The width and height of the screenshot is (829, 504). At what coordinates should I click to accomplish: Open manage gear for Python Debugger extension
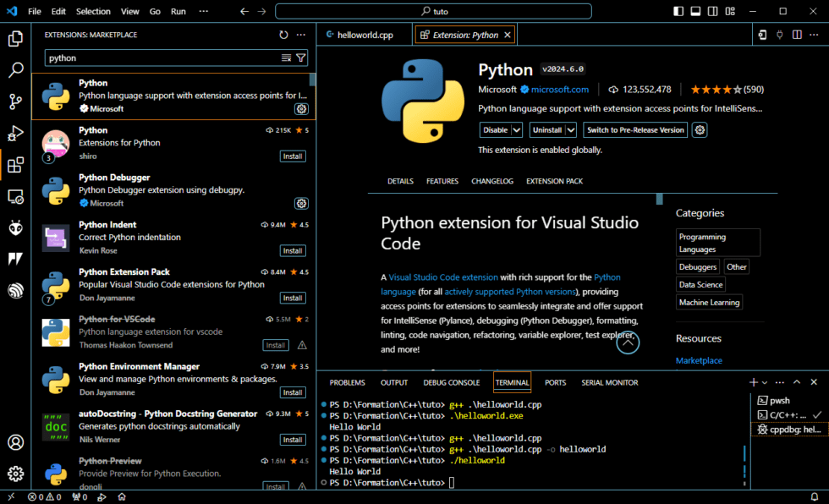click(301, 204)
